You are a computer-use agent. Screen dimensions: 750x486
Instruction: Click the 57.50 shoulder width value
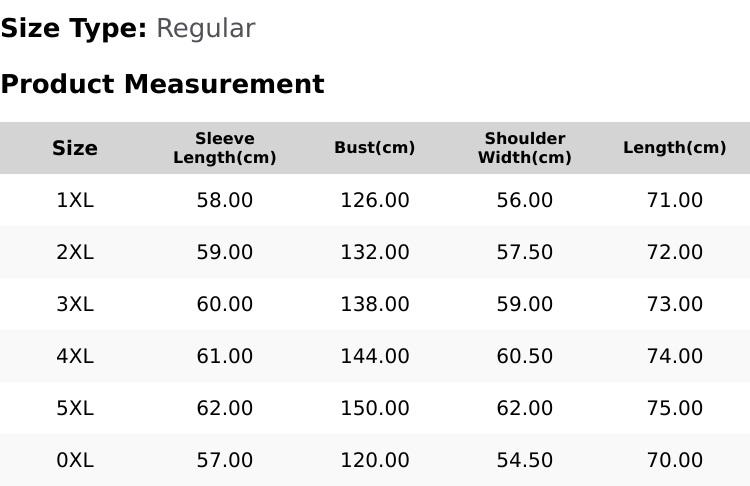(525, 252)
